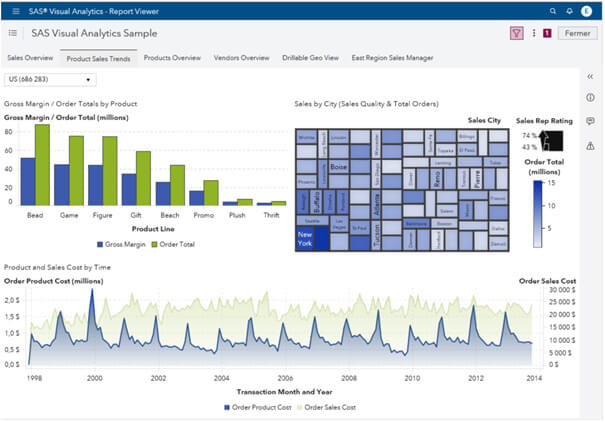Open the US (686 283) dropdown

coord(48,79)
